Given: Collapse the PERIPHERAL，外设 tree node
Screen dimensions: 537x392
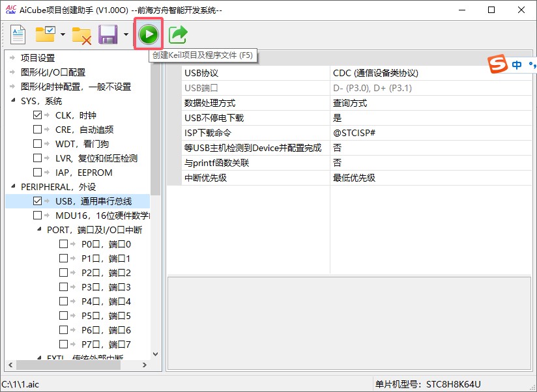Looking at the screenshot, I should [13, 186].
